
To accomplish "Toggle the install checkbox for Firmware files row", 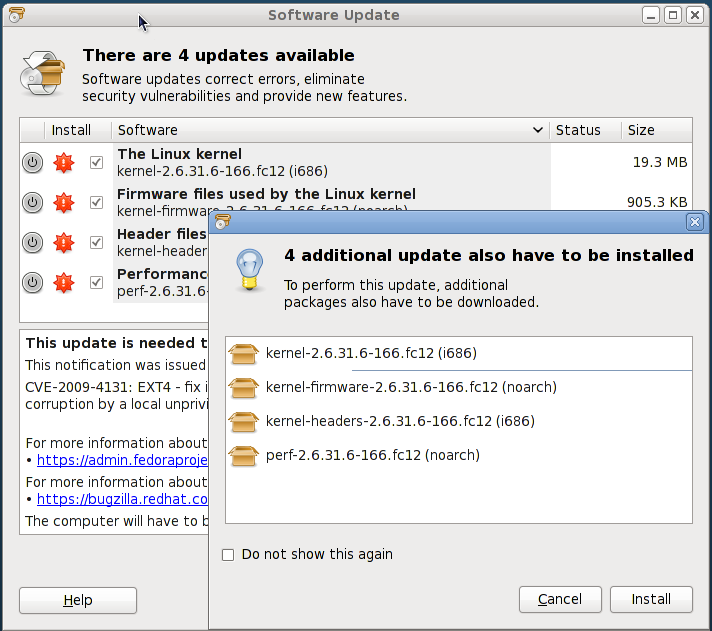I will click(96, 202).
